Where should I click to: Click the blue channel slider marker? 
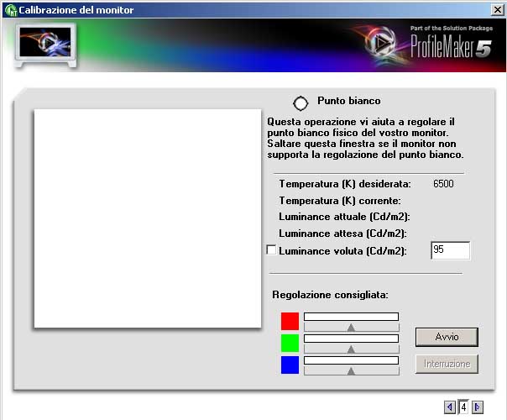pos(351,371)
